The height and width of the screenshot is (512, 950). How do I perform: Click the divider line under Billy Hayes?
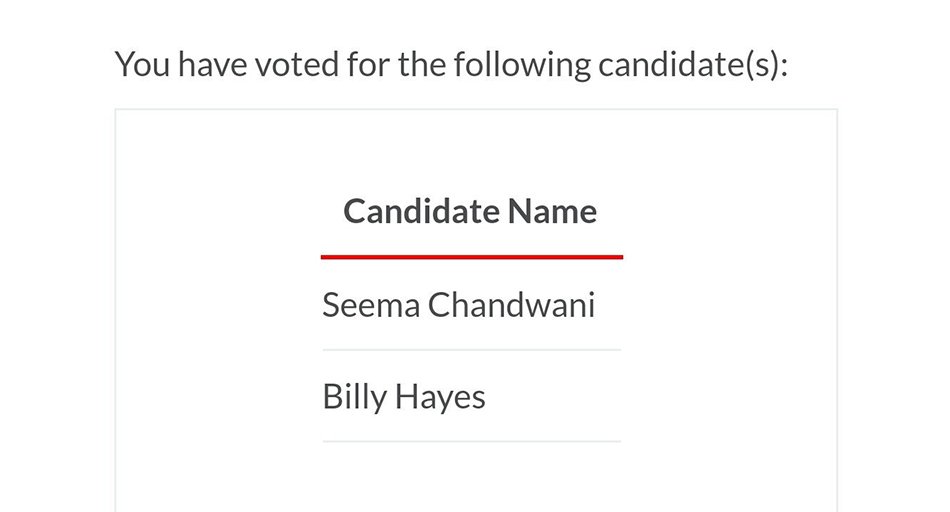471,442
